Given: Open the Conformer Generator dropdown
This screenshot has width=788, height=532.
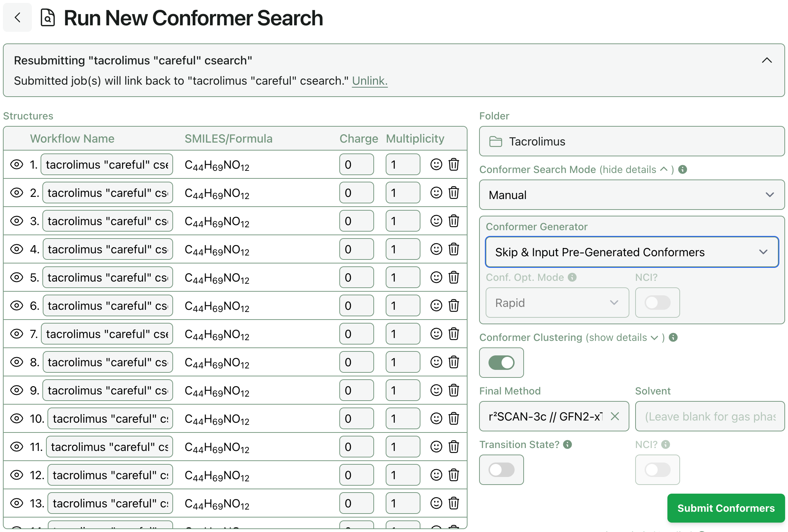Looking at the screenshot, I should (x=632, y=252).
